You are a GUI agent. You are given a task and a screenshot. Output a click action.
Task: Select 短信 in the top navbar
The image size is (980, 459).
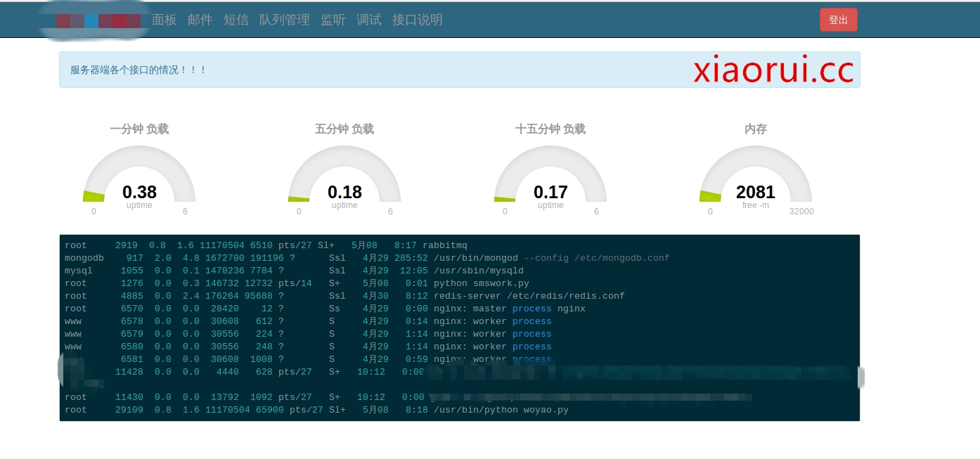[236, 20]
